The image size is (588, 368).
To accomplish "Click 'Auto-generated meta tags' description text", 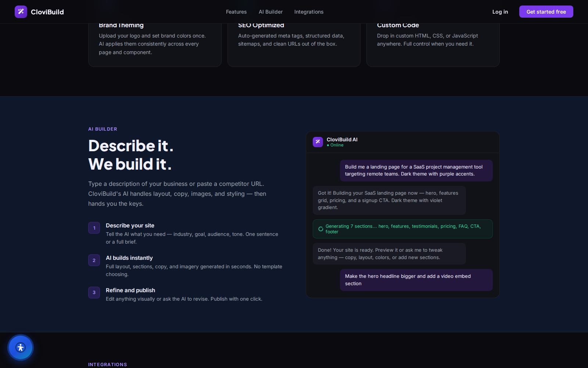I will [291, 40].
